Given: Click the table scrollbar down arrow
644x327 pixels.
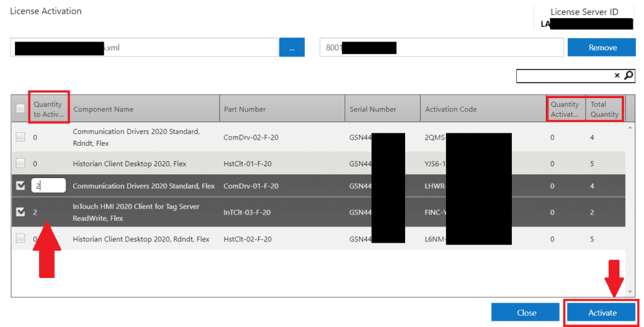Looking at the screenshot, I should click(630, 292).
